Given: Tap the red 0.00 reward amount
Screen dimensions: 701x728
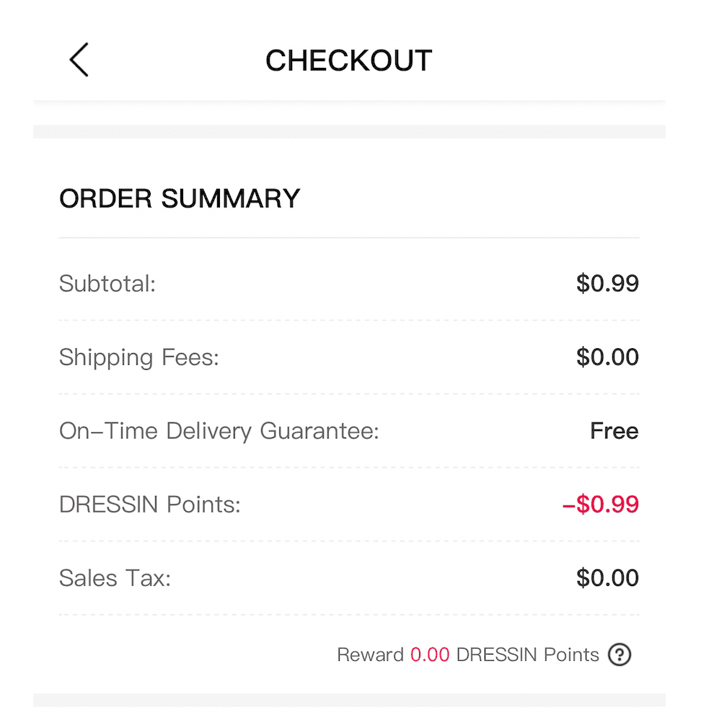Looking at the screenshot, I should 430,654.
